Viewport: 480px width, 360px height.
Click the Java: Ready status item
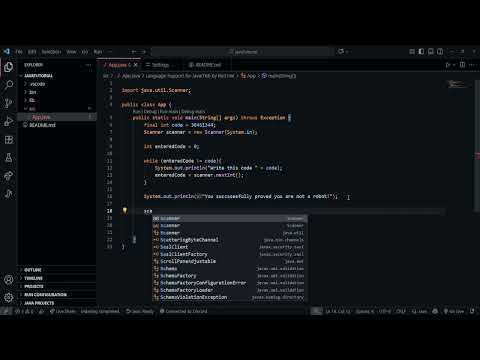pos(140,311)
